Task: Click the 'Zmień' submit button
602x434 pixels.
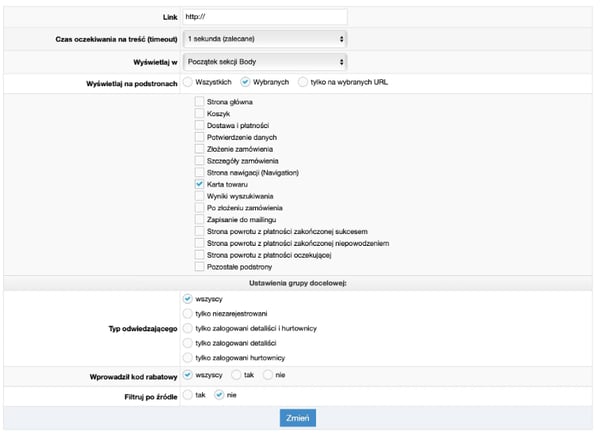Action: [x=298, y=418]
